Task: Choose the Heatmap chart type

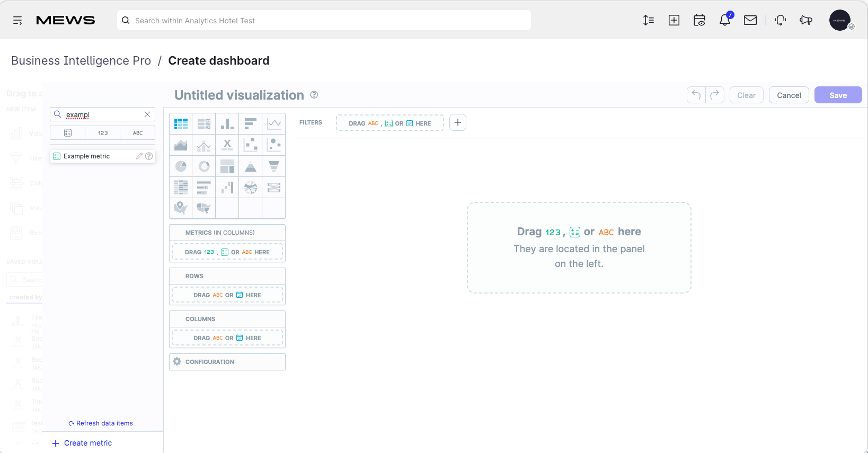Action: click(x=181, y=188)
